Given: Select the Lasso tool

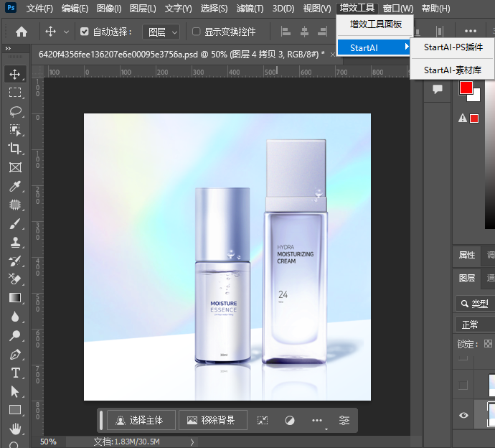Looking at the screenshot, I should click(x=16, y=111).
